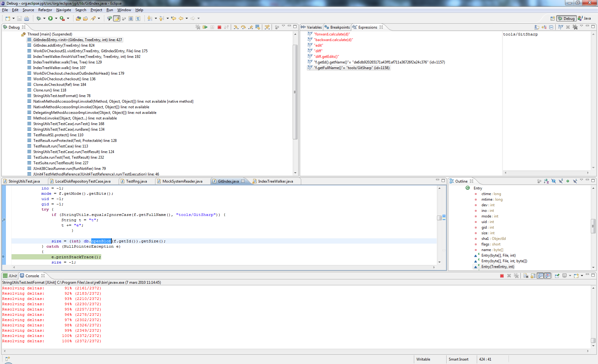
Task: Switch to the Variables tab
Action: click(x=311, y=27)
